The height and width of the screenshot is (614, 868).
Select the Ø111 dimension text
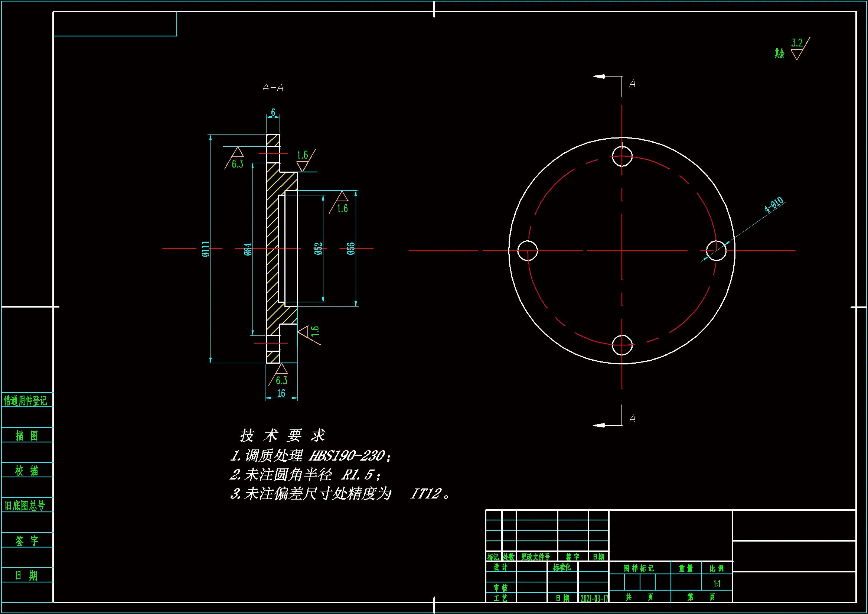tap(206, 249)
